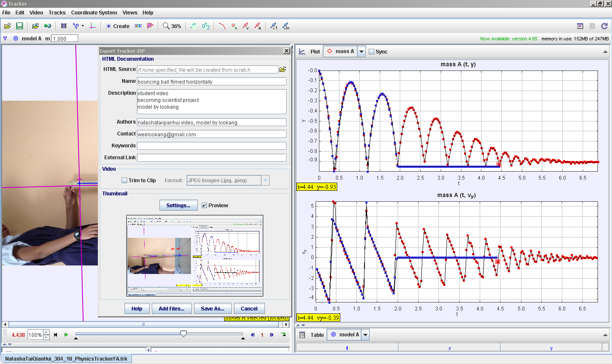Open the mass A plot track dropdown

(x=362, y=52)
